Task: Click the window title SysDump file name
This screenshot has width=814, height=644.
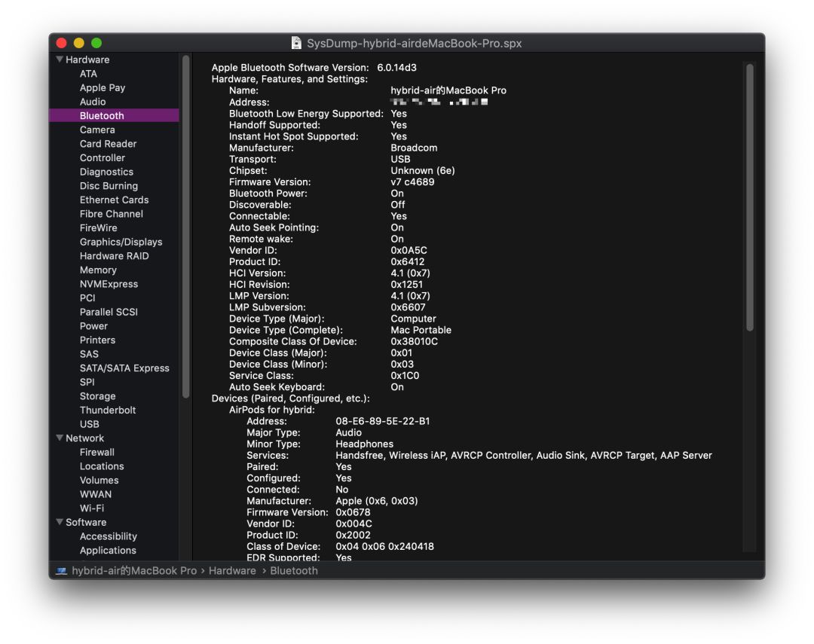Action: (x=415, y=43)
